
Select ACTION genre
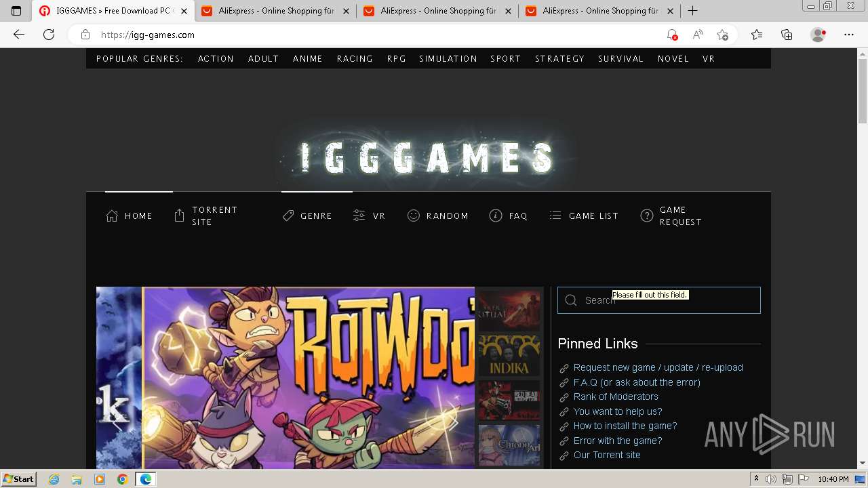tap(216, 59)
